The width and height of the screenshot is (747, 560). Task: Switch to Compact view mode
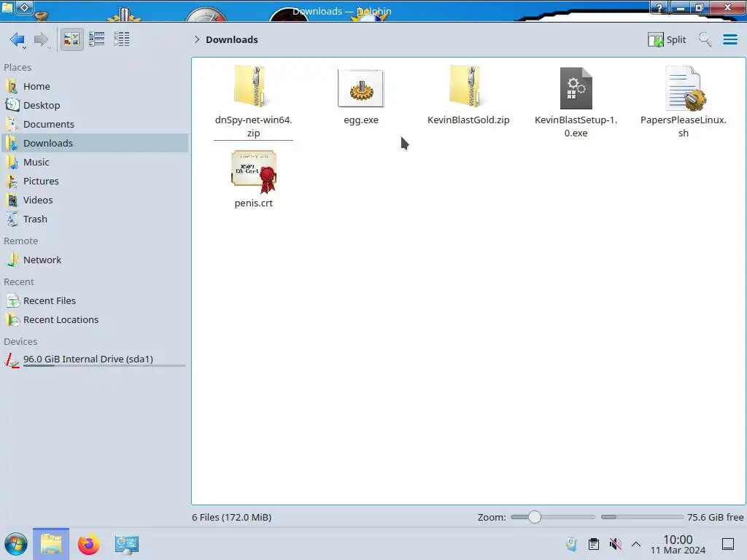[97, 39]
